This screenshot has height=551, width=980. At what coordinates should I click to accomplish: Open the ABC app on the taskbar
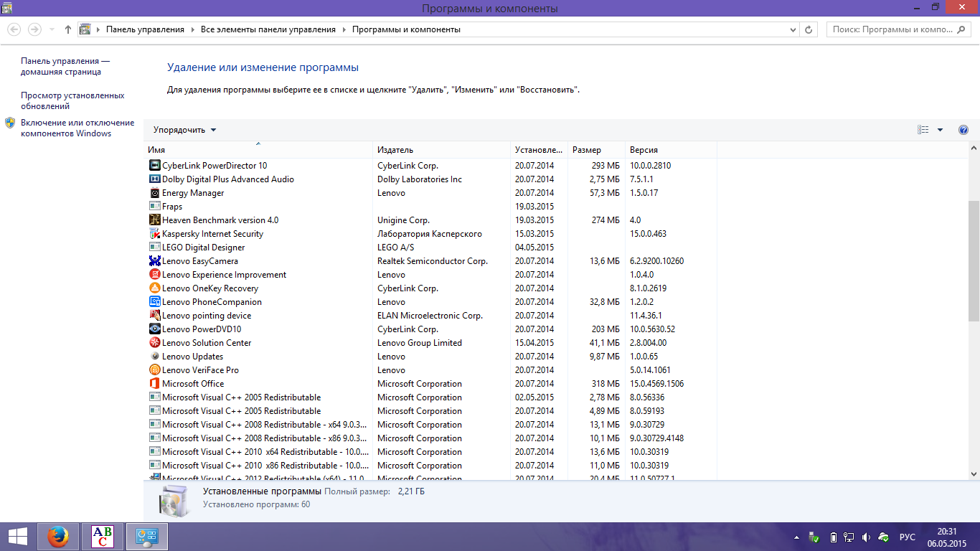click(x=103, y=537)
